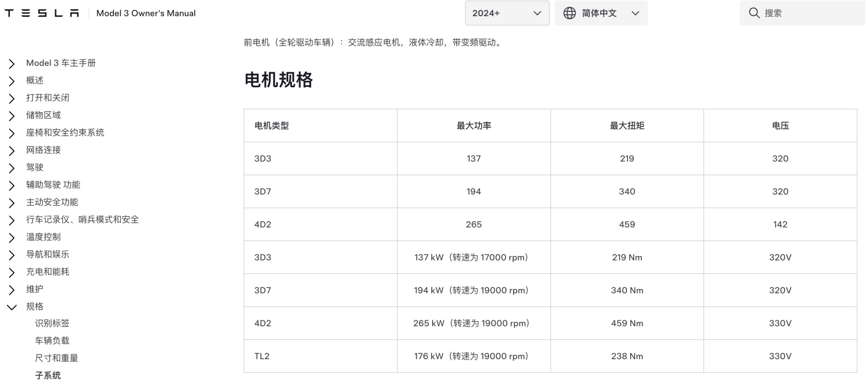The width and height of the screenshot is (868, 384).
Task: Open the 温度控制 sidebar section
Action: click(x=43, y=237)
